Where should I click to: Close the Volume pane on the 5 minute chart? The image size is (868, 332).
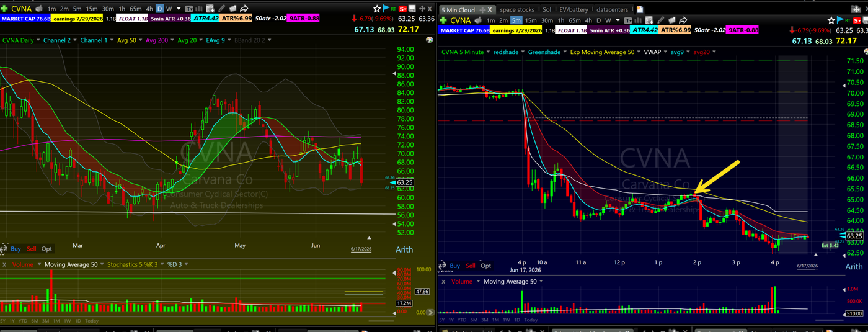tap(443, 282)
